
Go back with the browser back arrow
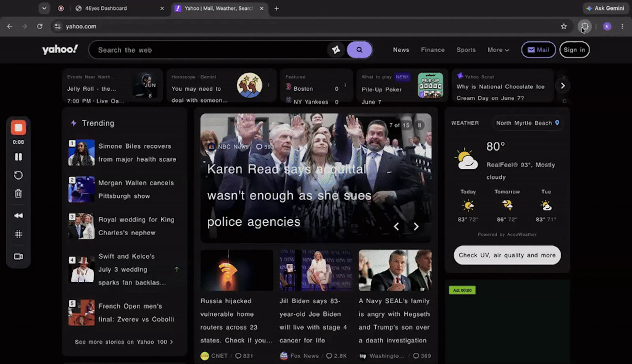[x=10, y=26]
